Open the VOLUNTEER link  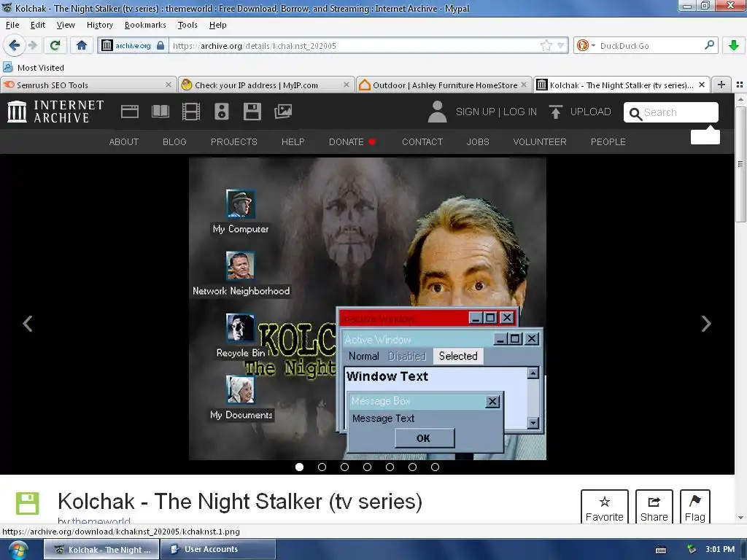click(x=540, y=142)
